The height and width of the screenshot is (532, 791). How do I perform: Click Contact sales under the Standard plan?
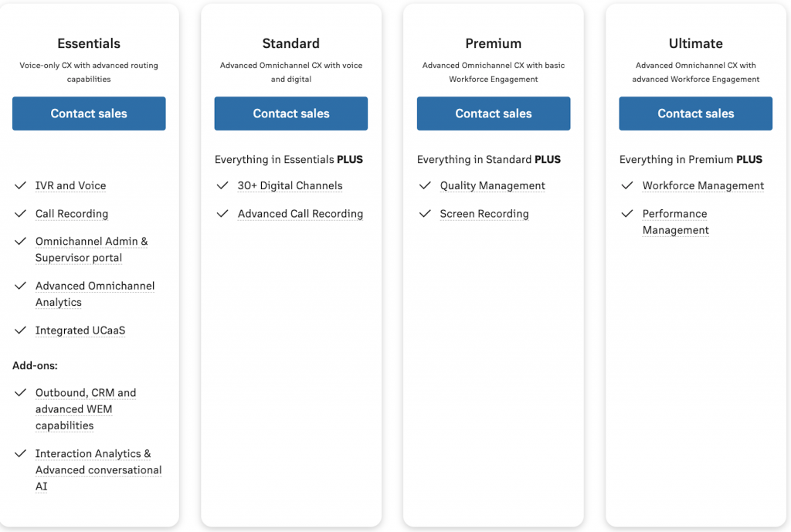tap(290, 114)
